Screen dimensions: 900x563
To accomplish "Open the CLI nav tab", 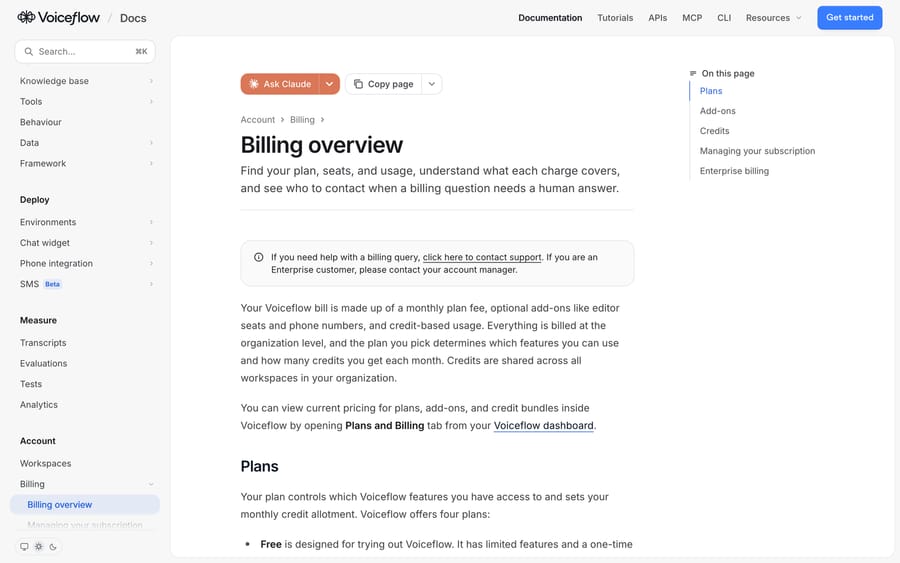I will point(724,18).
